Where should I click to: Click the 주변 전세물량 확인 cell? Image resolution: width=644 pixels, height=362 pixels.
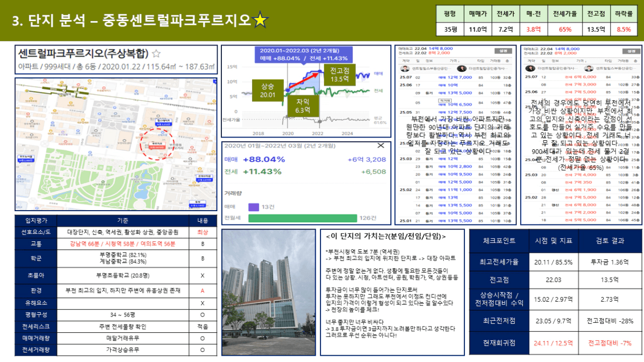tap(123, 327)
